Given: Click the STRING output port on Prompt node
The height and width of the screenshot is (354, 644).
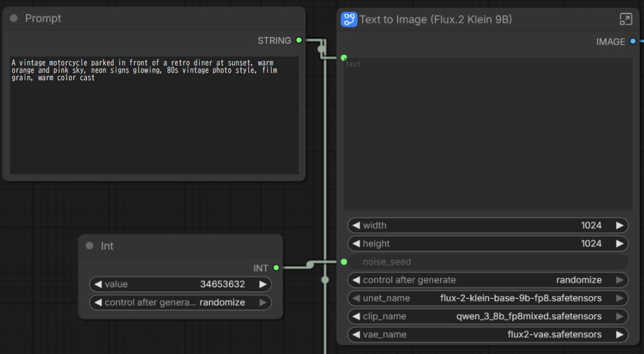Looking at the screenshot, I should [x=299, y=40].
